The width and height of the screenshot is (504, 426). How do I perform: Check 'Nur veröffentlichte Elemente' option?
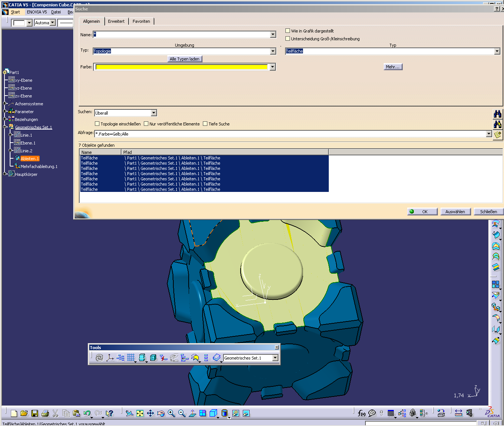[146, 124]
